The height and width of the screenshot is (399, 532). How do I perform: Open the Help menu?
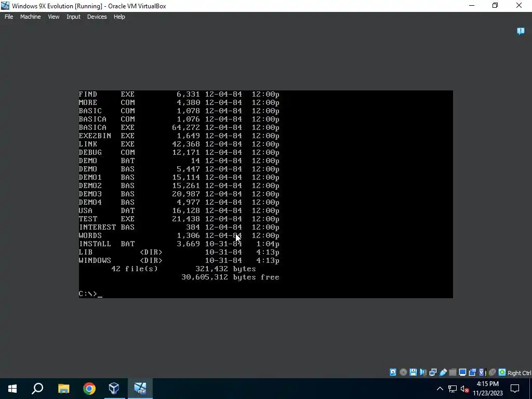[x=119, y=17]
